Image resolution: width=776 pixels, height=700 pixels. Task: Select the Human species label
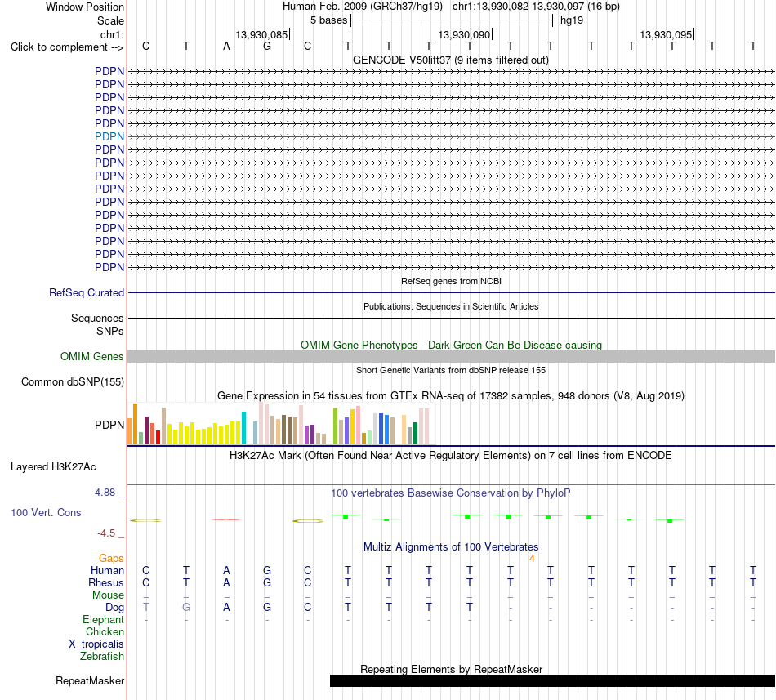(107, 570)
